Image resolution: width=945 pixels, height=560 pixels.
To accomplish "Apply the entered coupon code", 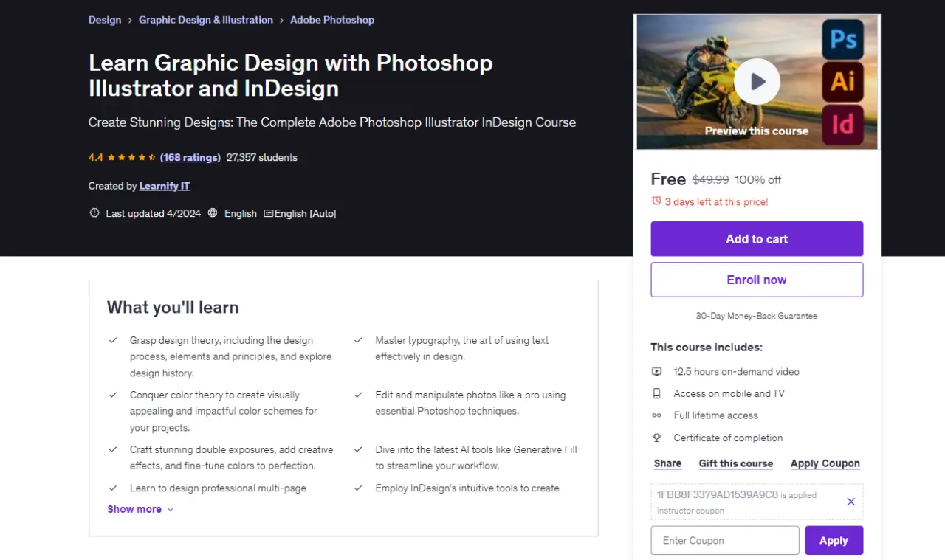I will pyautogui.click(x=834, y=540).
